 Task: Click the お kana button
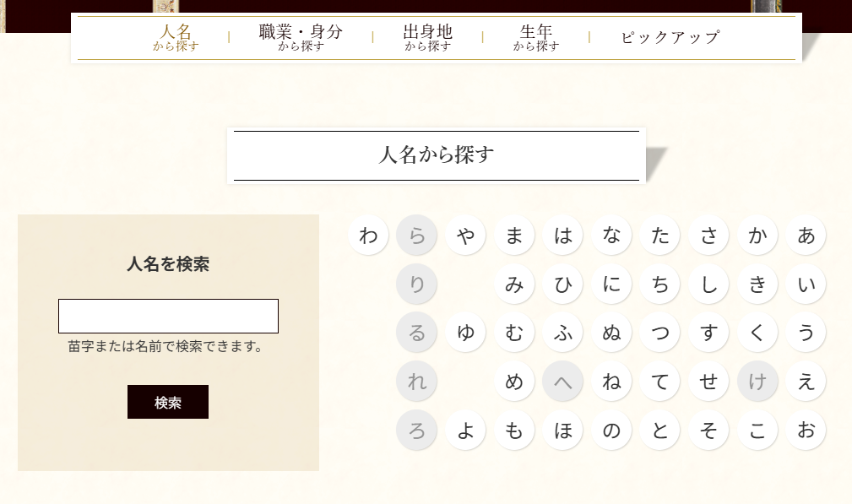pos(806,430)
